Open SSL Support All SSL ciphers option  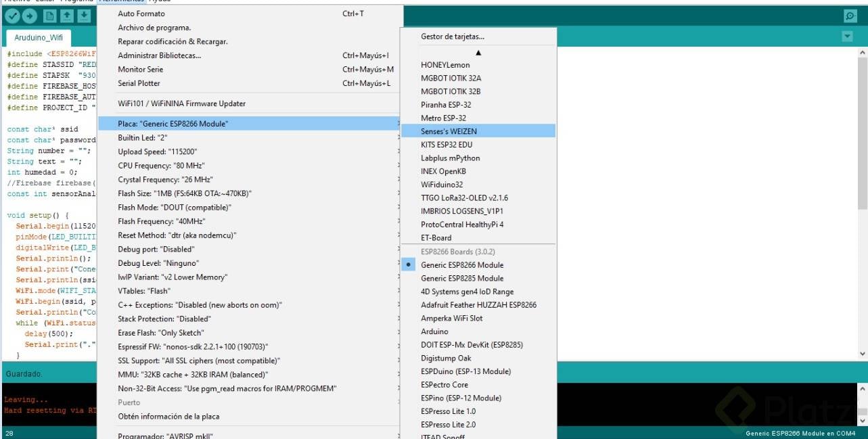250,361
